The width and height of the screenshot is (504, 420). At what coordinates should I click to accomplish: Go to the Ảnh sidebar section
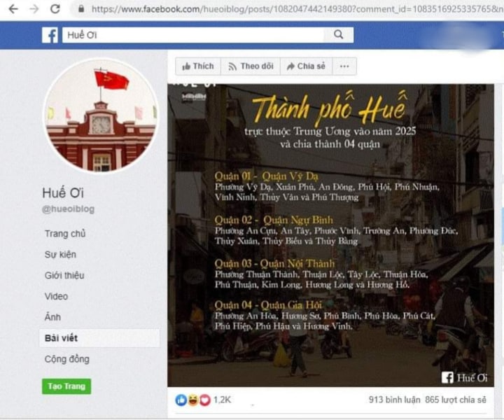[52, 317]
